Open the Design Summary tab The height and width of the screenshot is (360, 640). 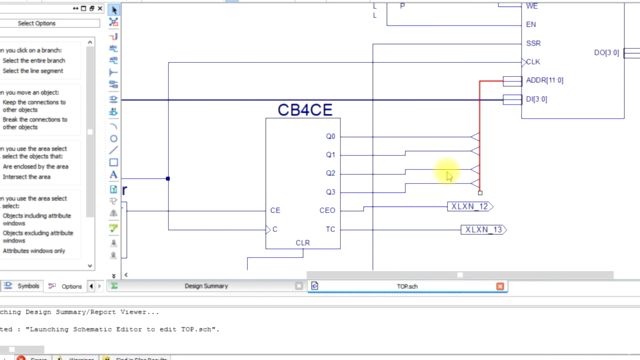(x=206, y=286)
